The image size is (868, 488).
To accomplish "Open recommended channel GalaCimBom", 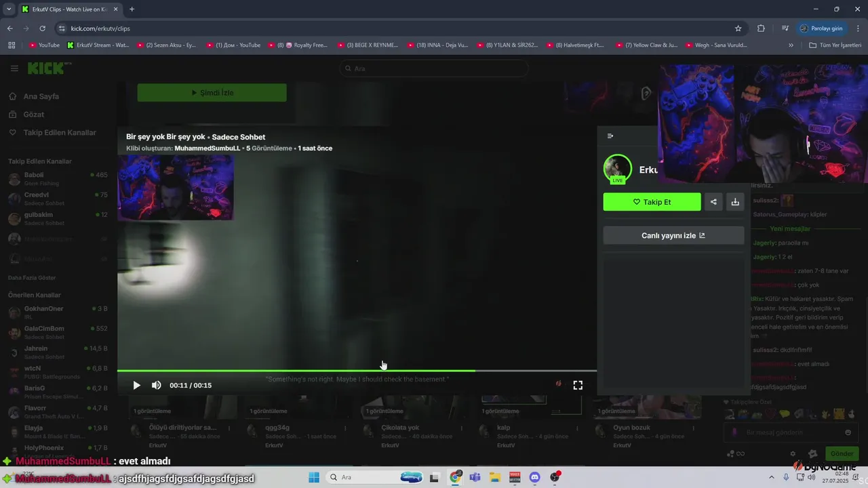I will 58,332.
